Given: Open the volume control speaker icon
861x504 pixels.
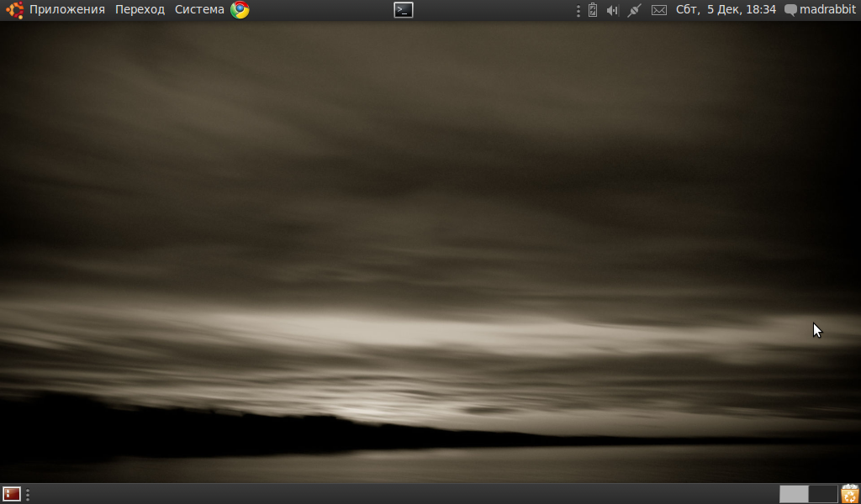Looking at the screenshot, I should tap(613, 10).
